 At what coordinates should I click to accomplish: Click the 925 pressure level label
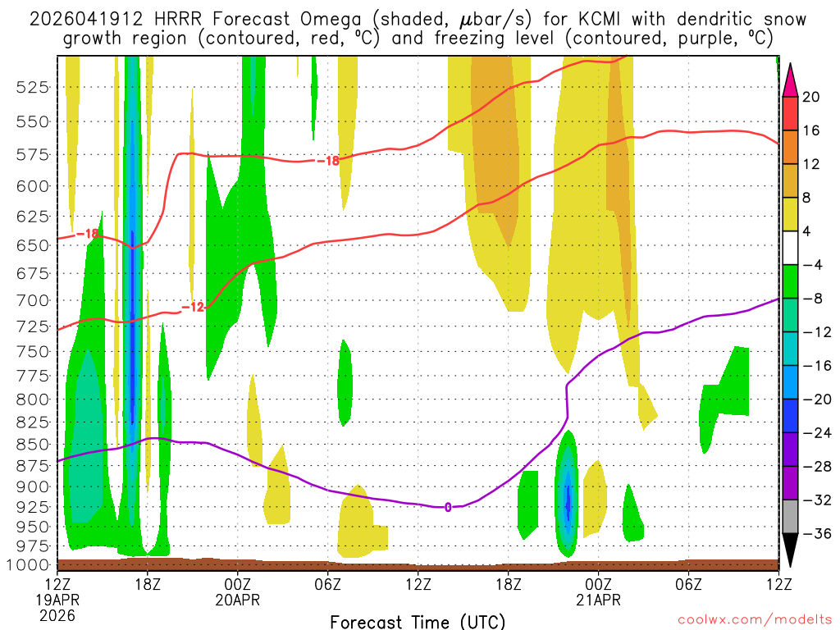point(33,506)
